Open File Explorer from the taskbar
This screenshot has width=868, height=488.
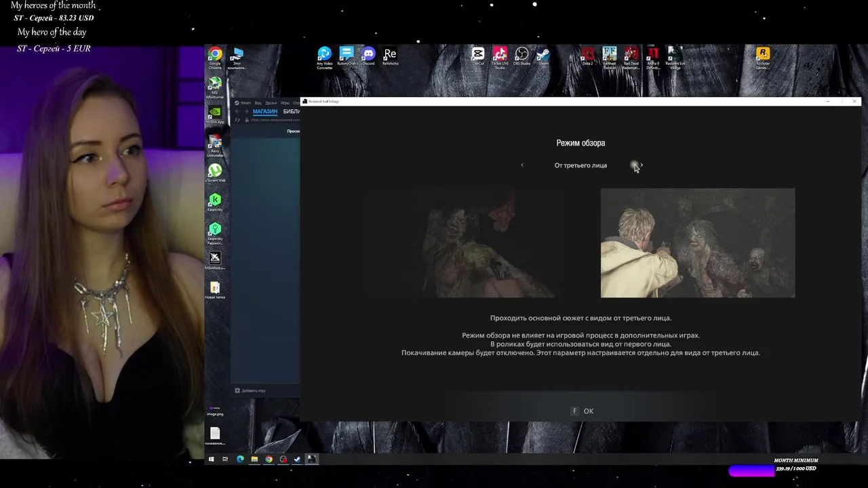254,459
